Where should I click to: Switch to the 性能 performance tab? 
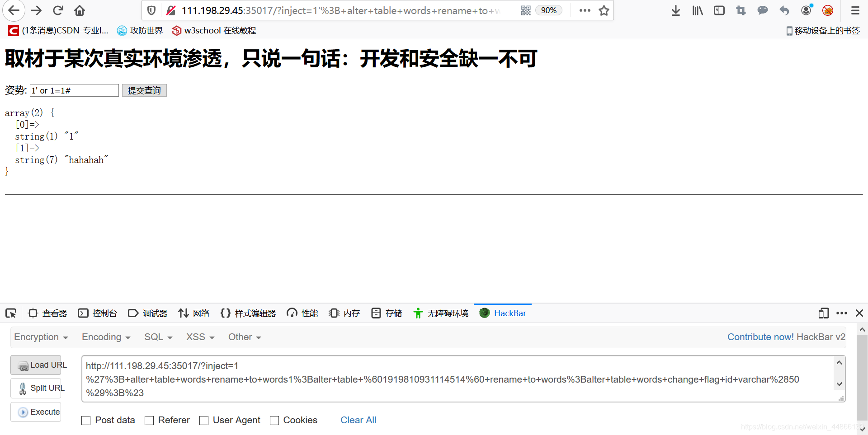[302, 313]
